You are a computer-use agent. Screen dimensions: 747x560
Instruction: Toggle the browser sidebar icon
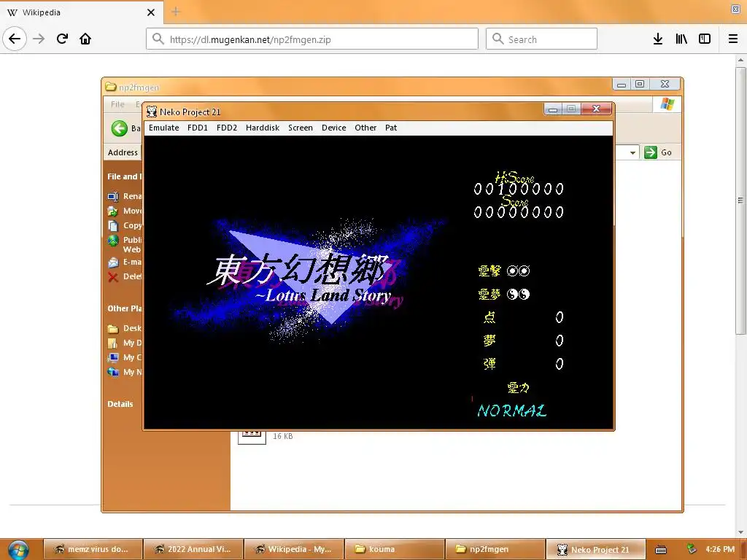click(x=705, y=39)
